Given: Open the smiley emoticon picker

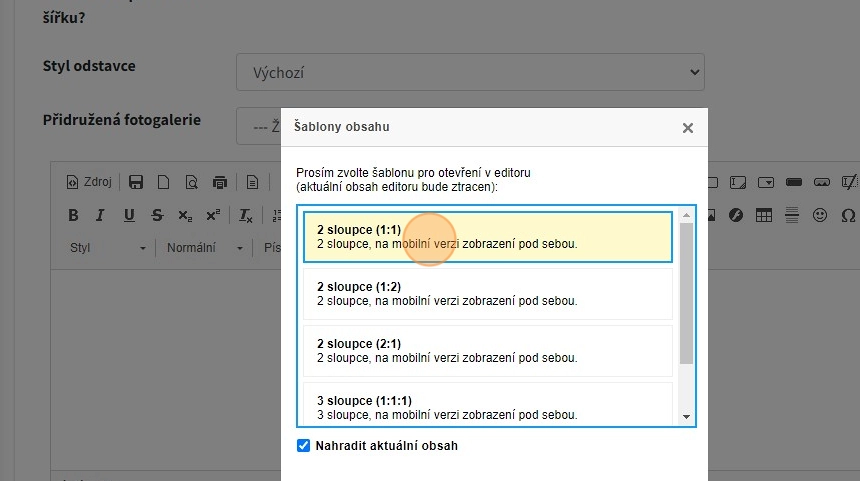Looking at the screenshot, I should tap(820, 215).
